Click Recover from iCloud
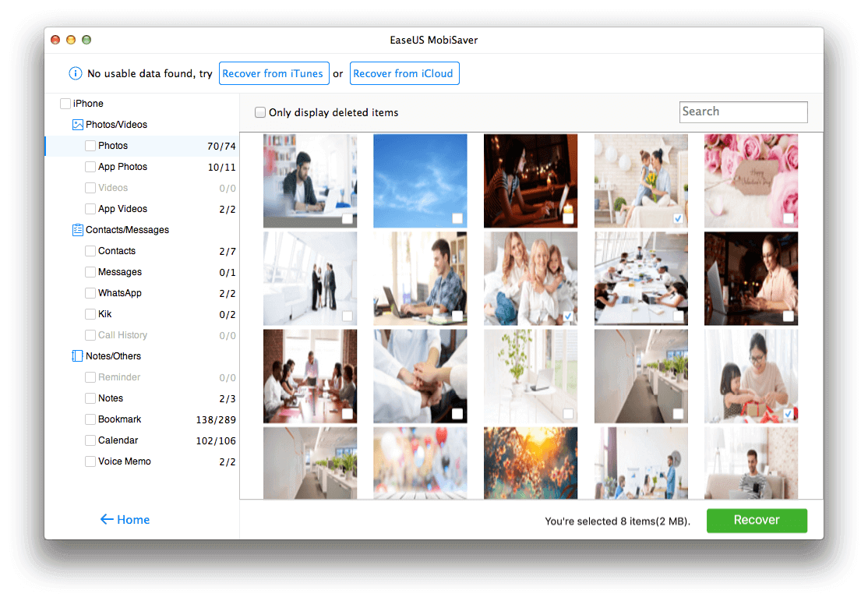This screenshot has width=868, height=601. click(x=403, y=73)
